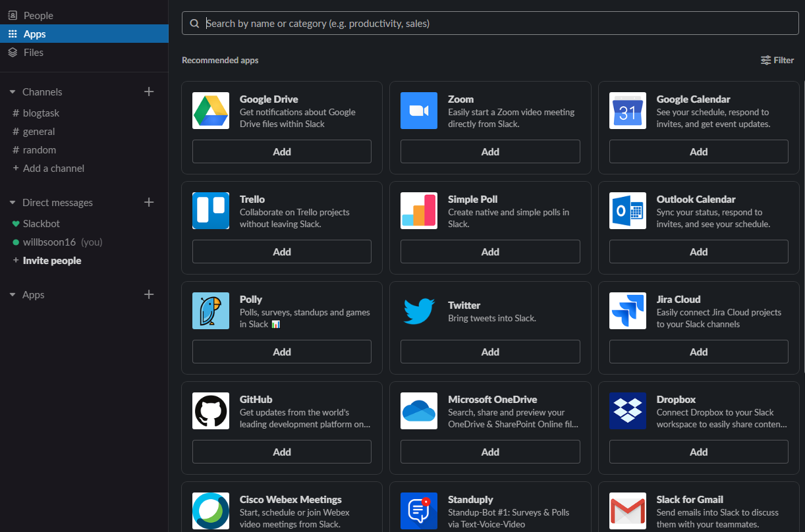Collapse the Direct messages section arrow
The height and width of the screenshot is (532, 805).
click(13, 203)
